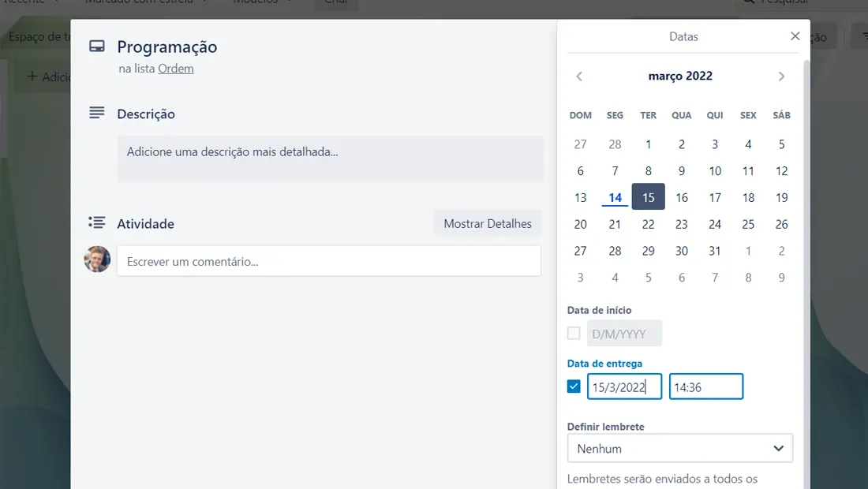868x489 pixels.
Task: Select March 12 in calendar
Action: click(781, 171)
